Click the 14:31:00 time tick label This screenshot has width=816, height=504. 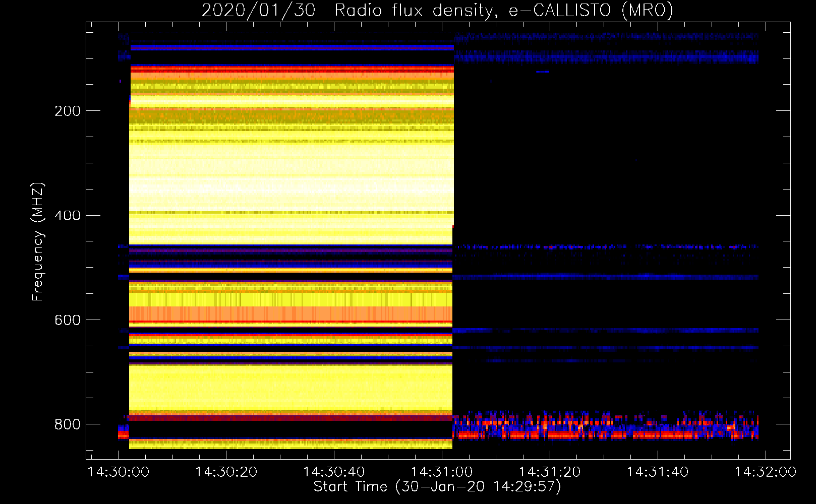(442, 472)
